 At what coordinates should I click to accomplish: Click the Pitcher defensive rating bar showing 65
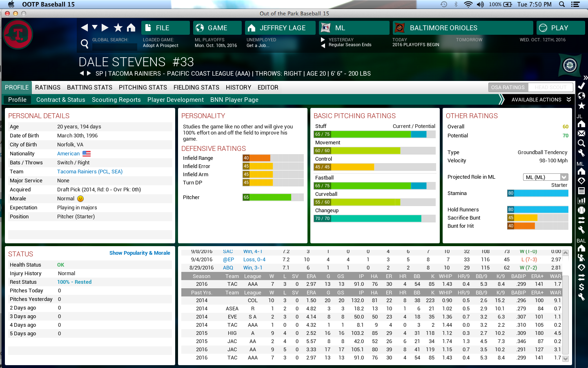coord(273,197)
